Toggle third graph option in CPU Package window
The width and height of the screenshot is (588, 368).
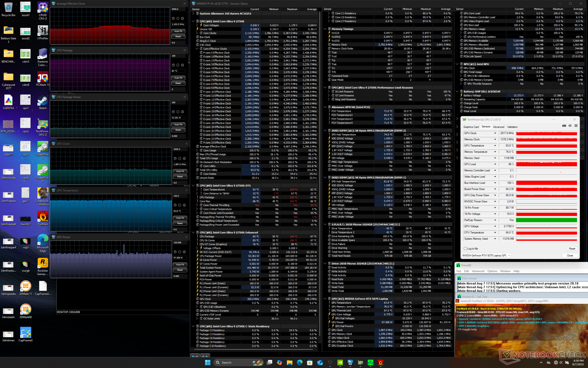(x=183, y=65)
